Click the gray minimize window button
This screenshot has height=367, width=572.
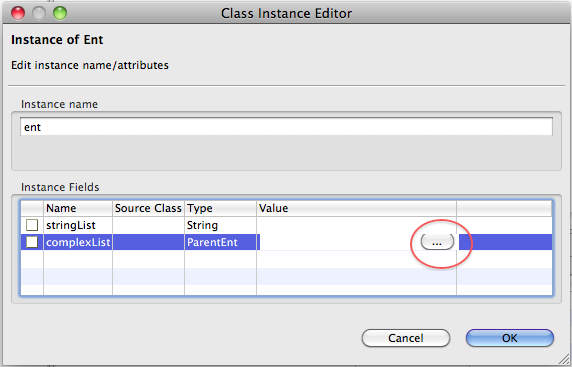pyautogui.click(x=39, y=13)
